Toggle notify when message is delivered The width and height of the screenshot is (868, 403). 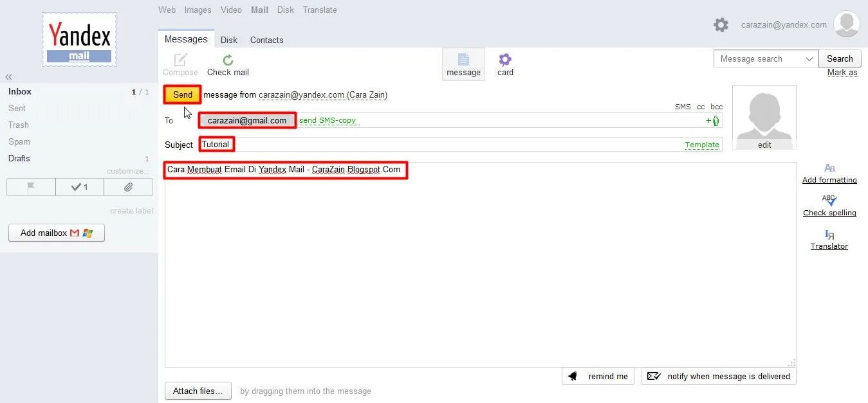tap(718, 376)
